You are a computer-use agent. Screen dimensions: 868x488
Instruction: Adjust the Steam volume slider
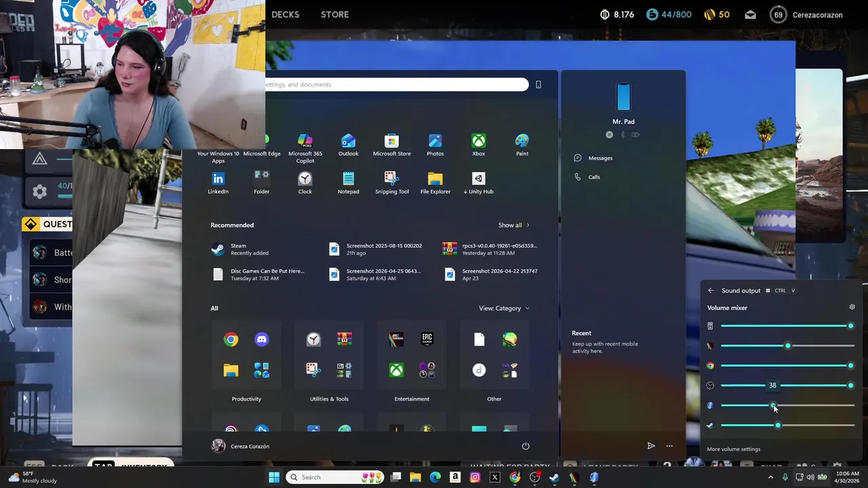coord(787,425)
